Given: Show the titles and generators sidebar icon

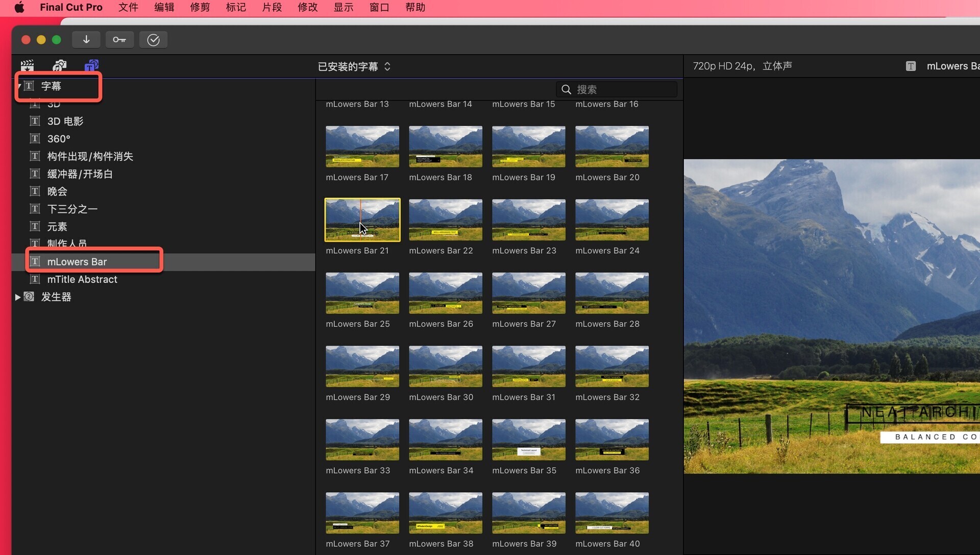Looking at the screenshot, I should 91,65.
